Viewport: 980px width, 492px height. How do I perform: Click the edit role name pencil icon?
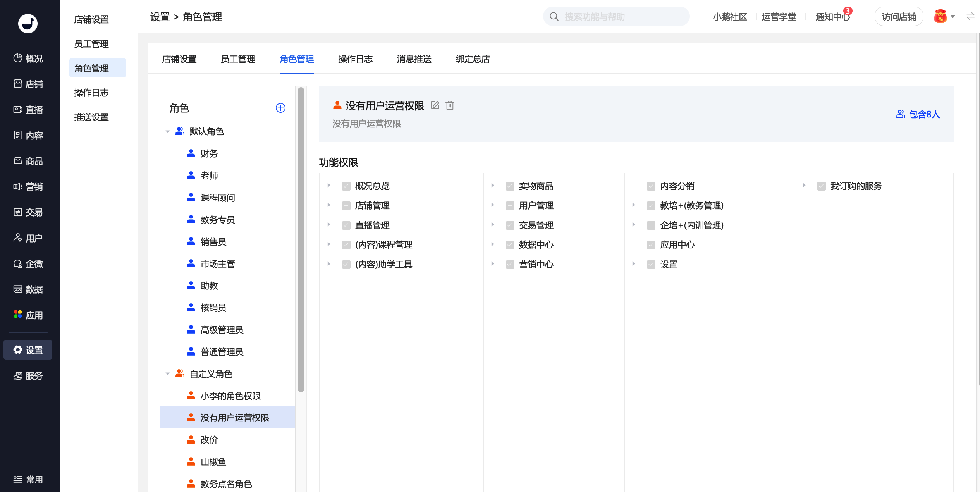point(435,105)
